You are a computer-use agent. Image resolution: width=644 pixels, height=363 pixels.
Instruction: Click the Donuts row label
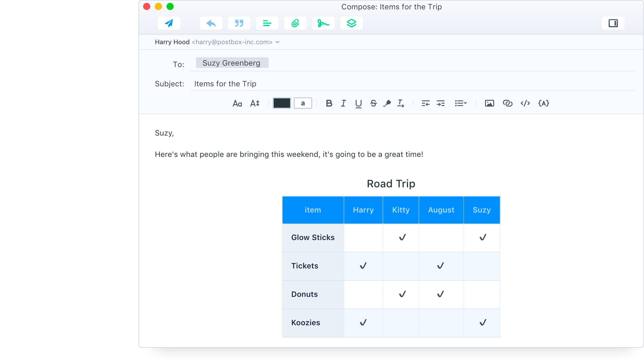[x=304, y=294]
